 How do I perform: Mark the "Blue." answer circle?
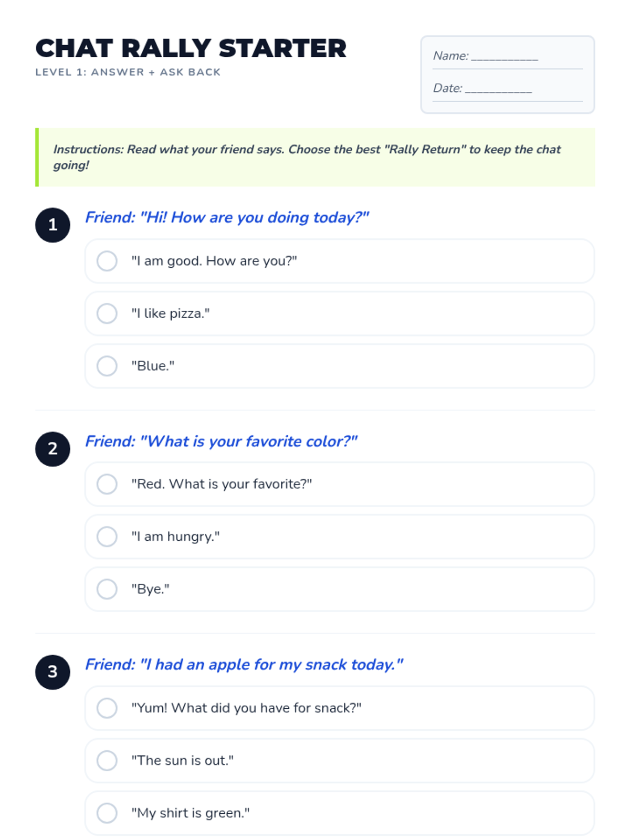click(107, 366)
